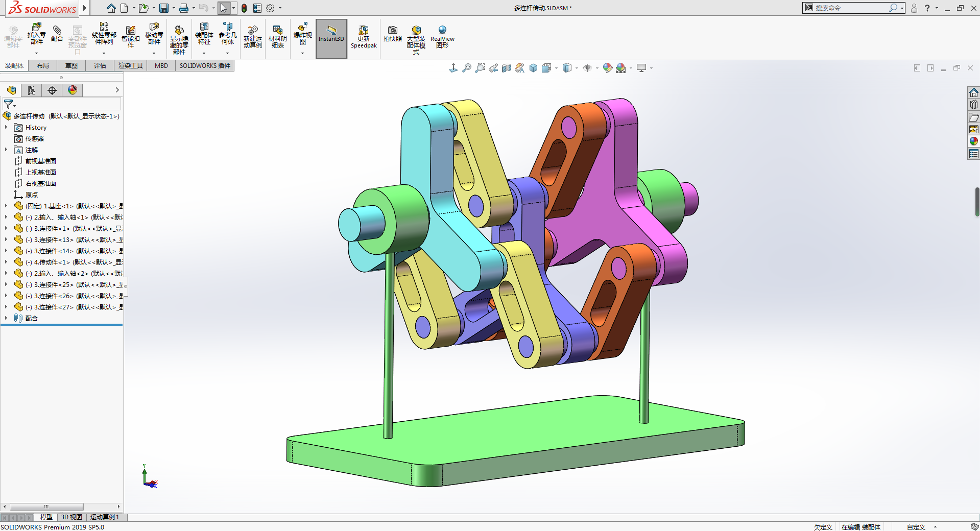Open the Appearances task pane icon
Screen dimensions: 980x531
[974, 141]
